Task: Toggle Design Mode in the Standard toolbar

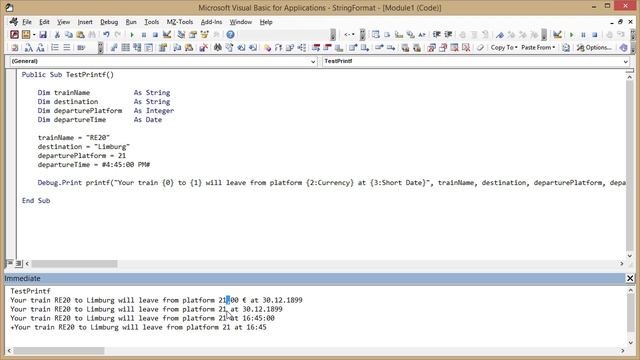Action: point(167,35)
